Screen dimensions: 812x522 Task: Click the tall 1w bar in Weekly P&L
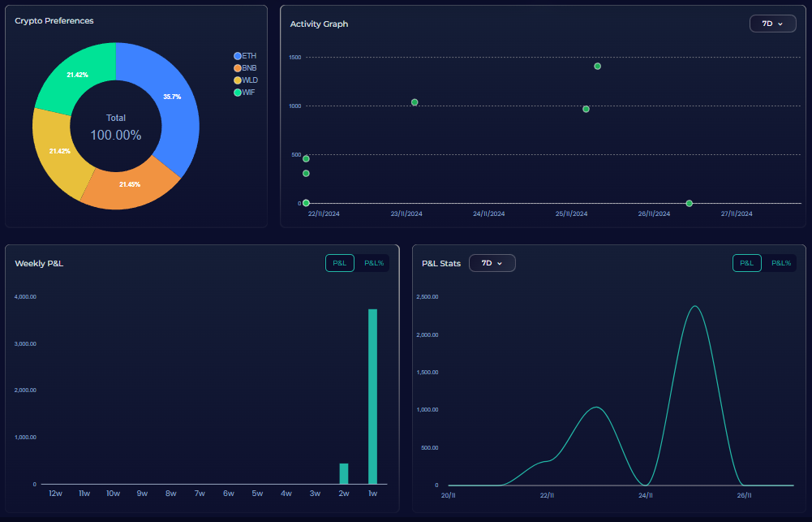click(373, 396)
